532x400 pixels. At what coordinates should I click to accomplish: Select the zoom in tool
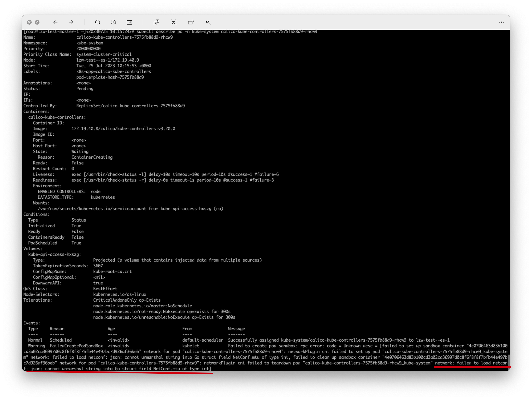click(x=114, y=22)
